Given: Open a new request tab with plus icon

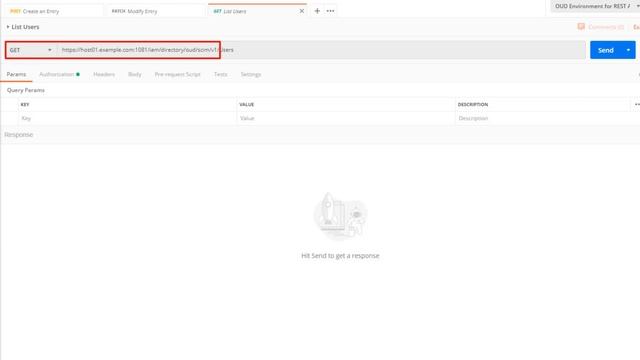Looking at the screenshot, I should (317, 11).
